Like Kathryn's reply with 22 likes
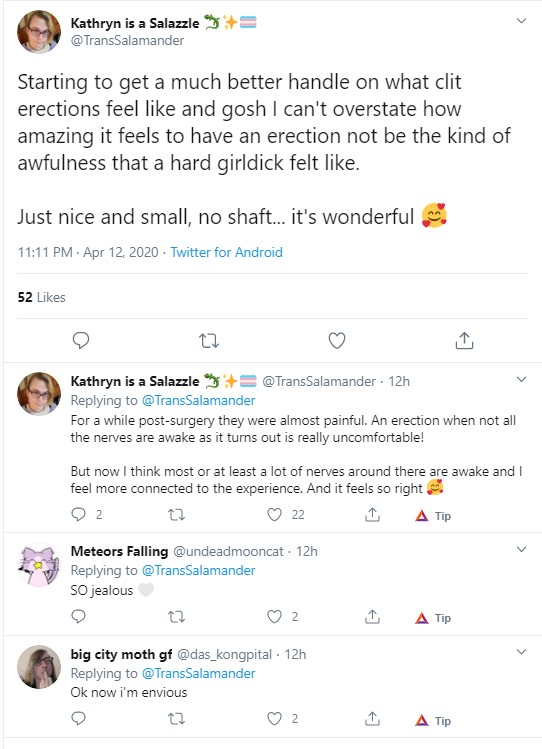542x749 pixels. (x=274, y=514)
